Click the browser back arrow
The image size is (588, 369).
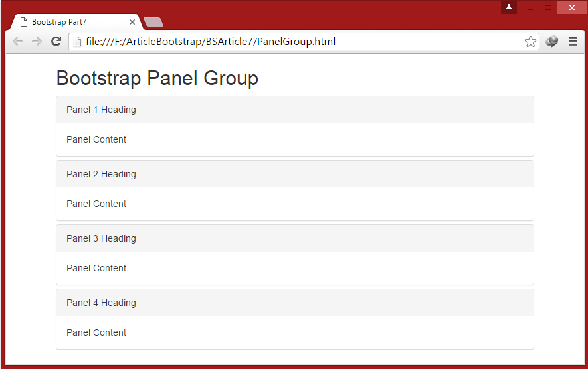tap(18, 42)
